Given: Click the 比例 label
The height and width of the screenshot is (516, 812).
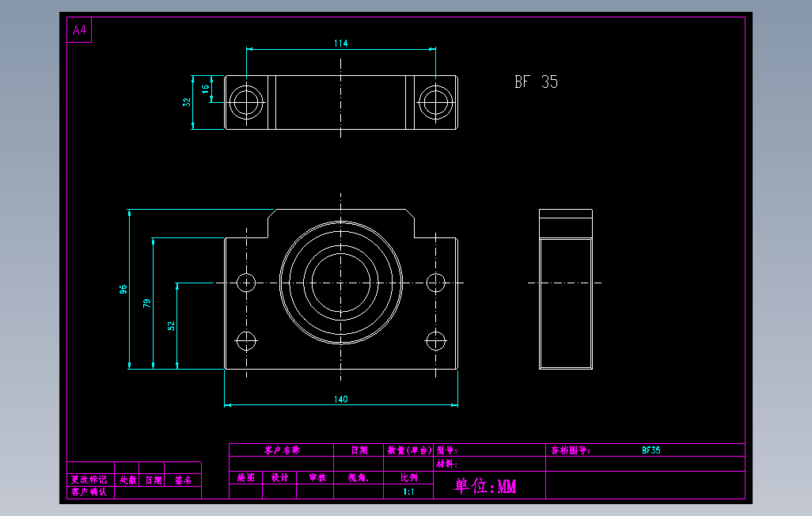Looking at the screenshot, I should click(x=408, y=478).
